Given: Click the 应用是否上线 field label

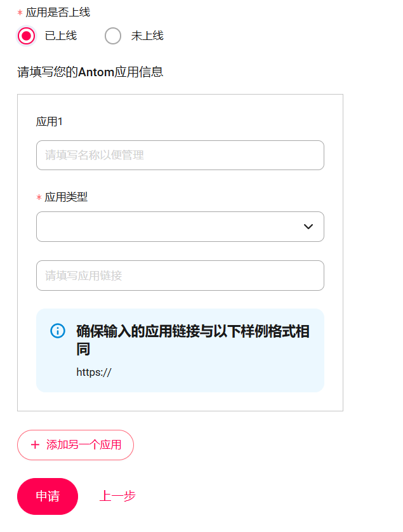Looking at the screenshot, I should [58, 13].
